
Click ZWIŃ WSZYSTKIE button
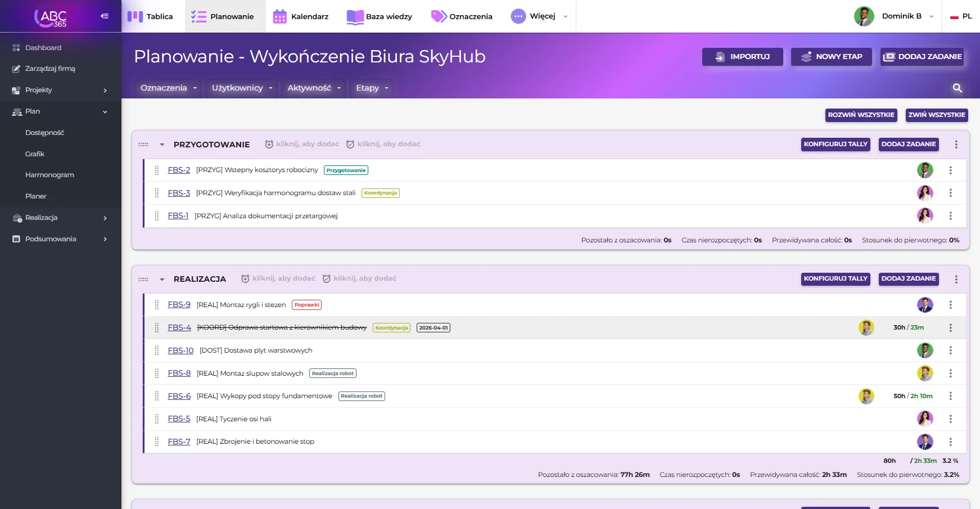[x=937, y=115]
